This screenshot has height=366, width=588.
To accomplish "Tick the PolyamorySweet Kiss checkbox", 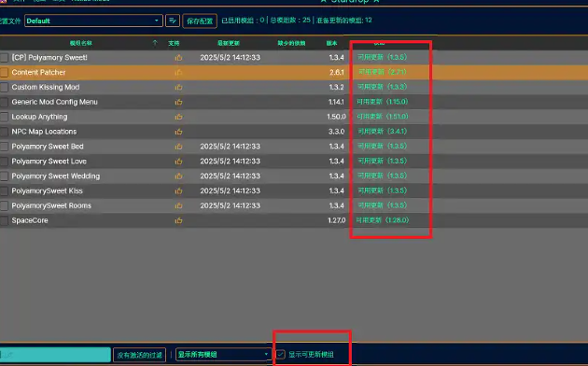I will 4,190.
